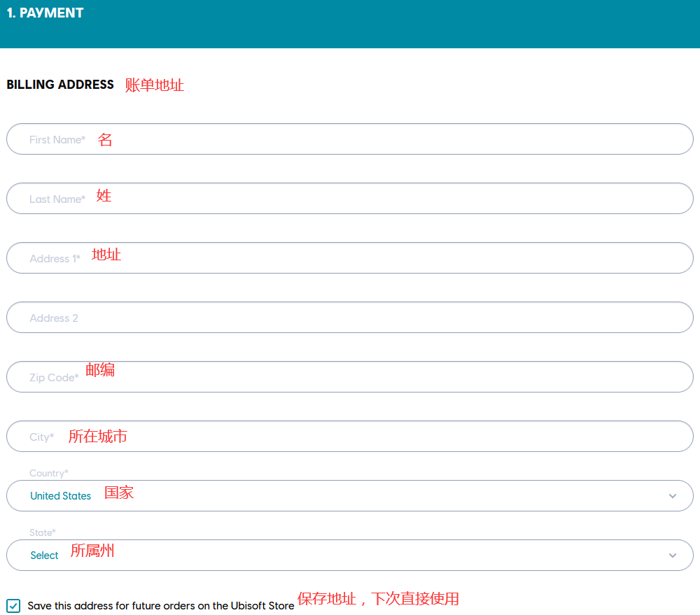Click the red 账单地址 annotation text
The height and width of the screenshot is (615, 700).
coord(155,85)
